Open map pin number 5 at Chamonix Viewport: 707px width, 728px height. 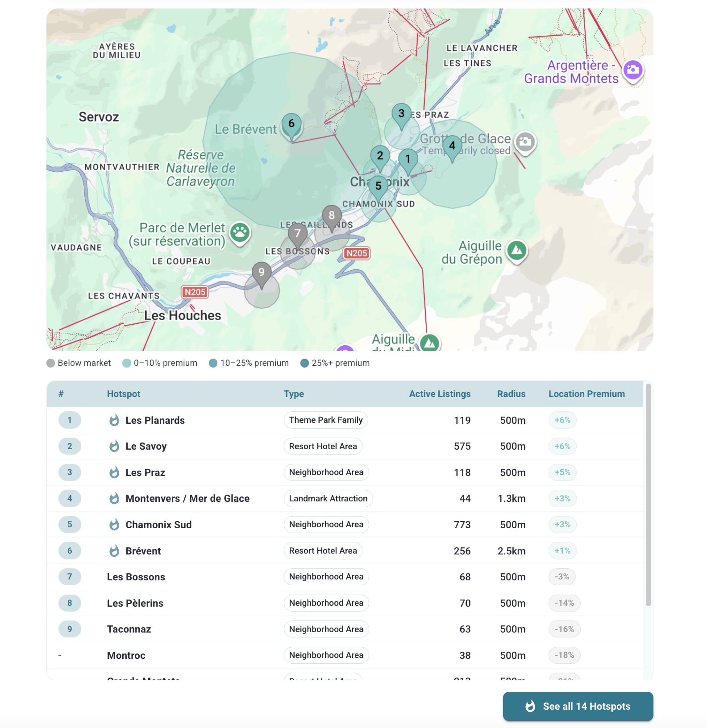coord(378,189)
